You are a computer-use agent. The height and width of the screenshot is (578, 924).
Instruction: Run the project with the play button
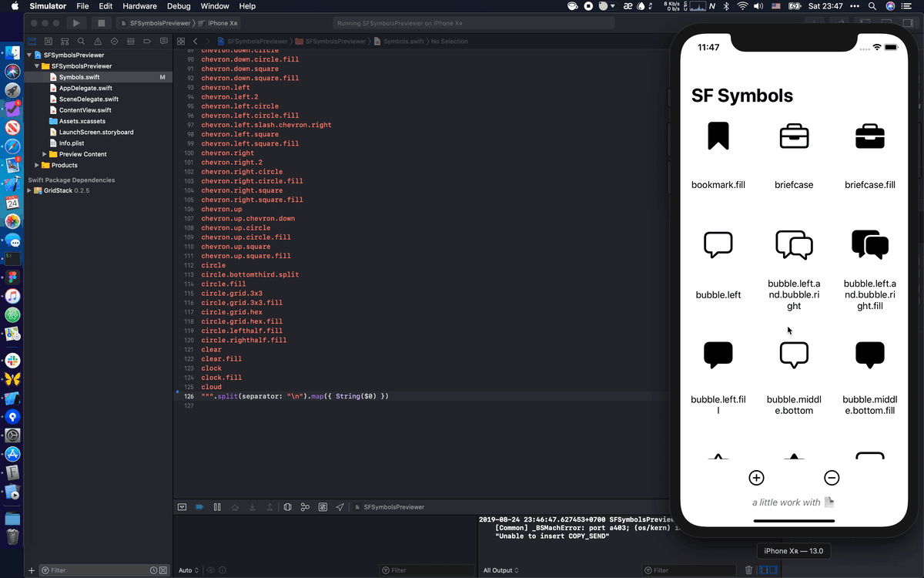click(x=76, y=23)
